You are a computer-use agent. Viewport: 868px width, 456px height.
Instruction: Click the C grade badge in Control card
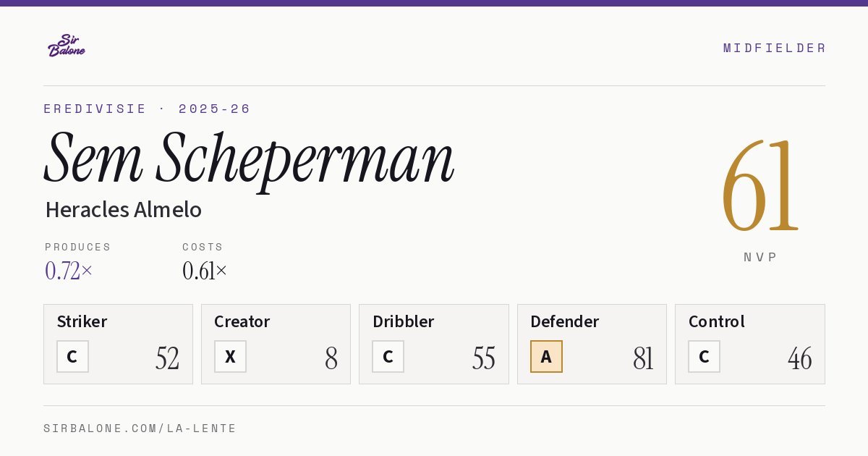[704, 357]
